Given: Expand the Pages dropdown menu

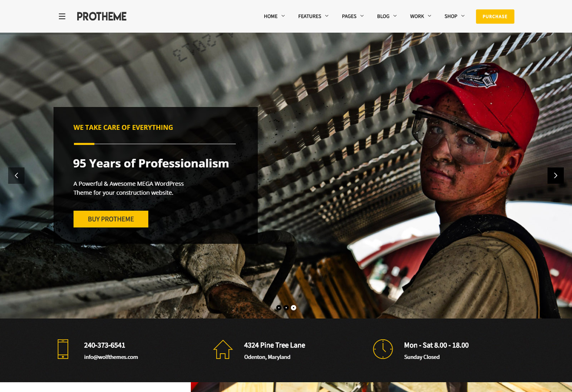Looking at the screenshot, I should (x=352, y=16).
